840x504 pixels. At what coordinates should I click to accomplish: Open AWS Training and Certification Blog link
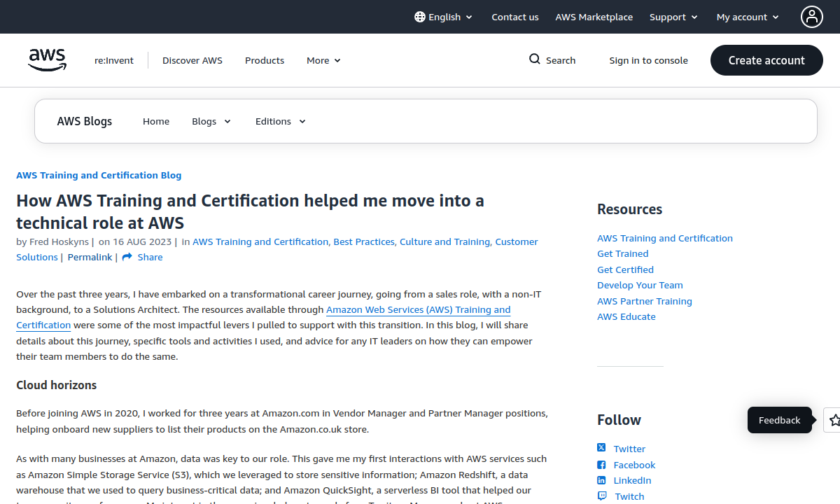99,175
